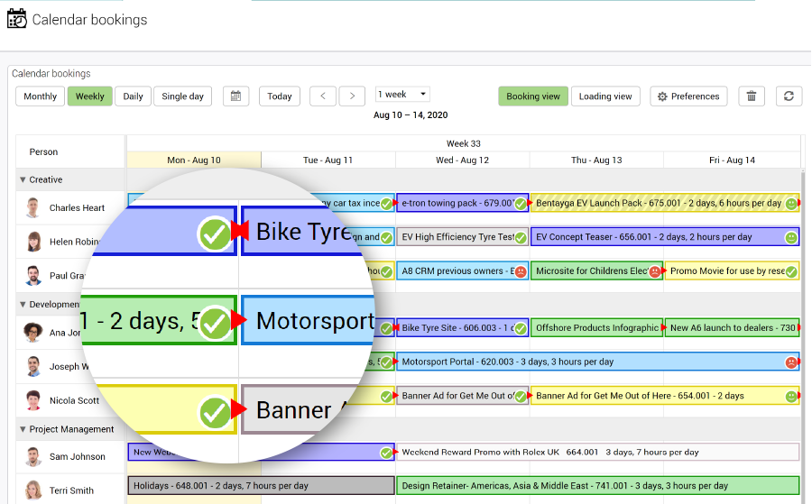The height and width of the screenshot is (504, 812).
Task: Go to previous week arrow
Action: [x=323, y=96]
